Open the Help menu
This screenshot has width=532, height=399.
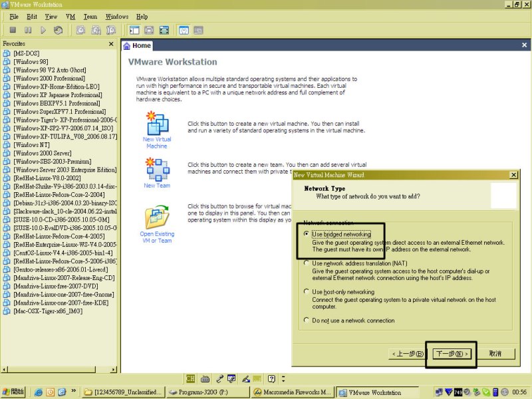coord(142,17)
